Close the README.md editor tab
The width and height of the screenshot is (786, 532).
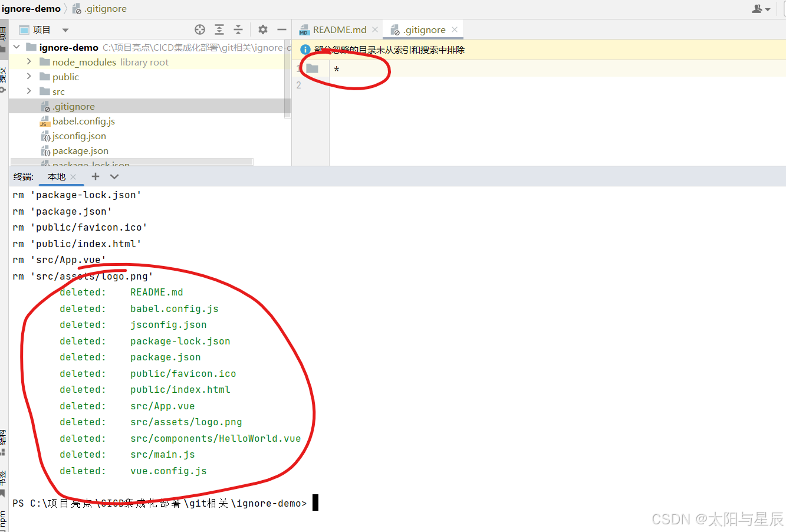pos(375,29)
